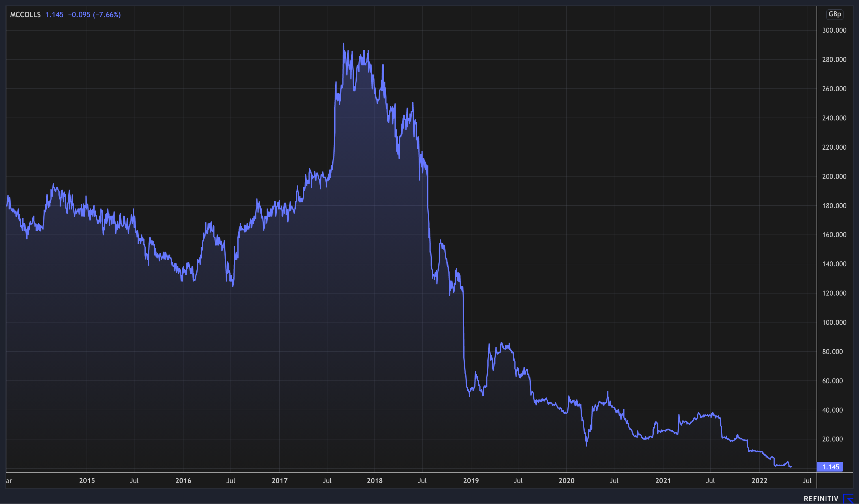The height and width of the screenshot is (504, 859).
Task: Click the current price tag 1.145 on axis
Action: click(x=830, y=467)
